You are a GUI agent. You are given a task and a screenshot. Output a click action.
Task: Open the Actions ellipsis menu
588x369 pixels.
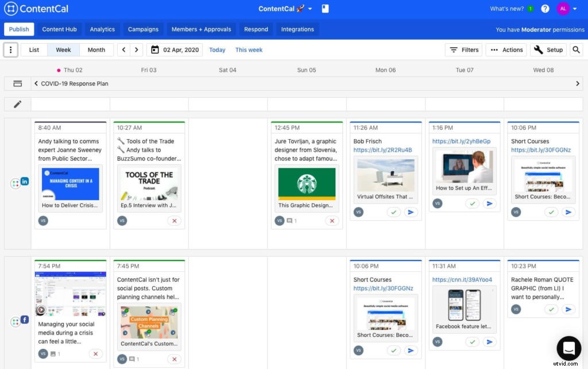506,49
